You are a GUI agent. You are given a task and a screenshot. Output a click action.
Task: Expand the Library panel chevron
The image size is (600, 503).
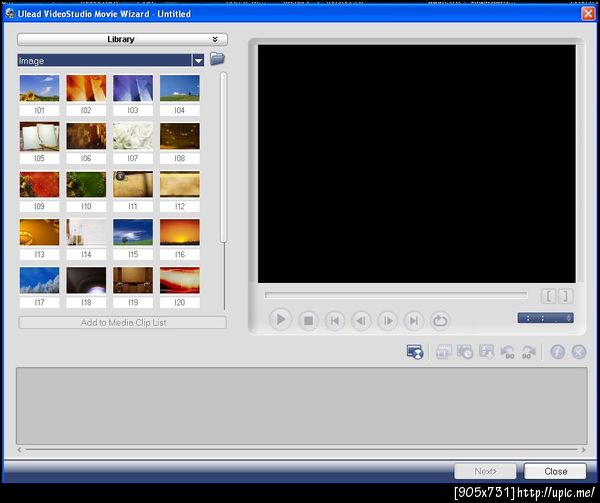[214, 40]
